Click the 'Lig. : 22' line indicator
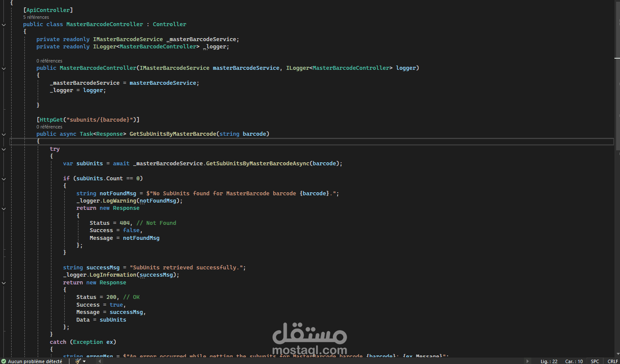The width and height of the screenshot is (620, 364). (x=549, y=361)
